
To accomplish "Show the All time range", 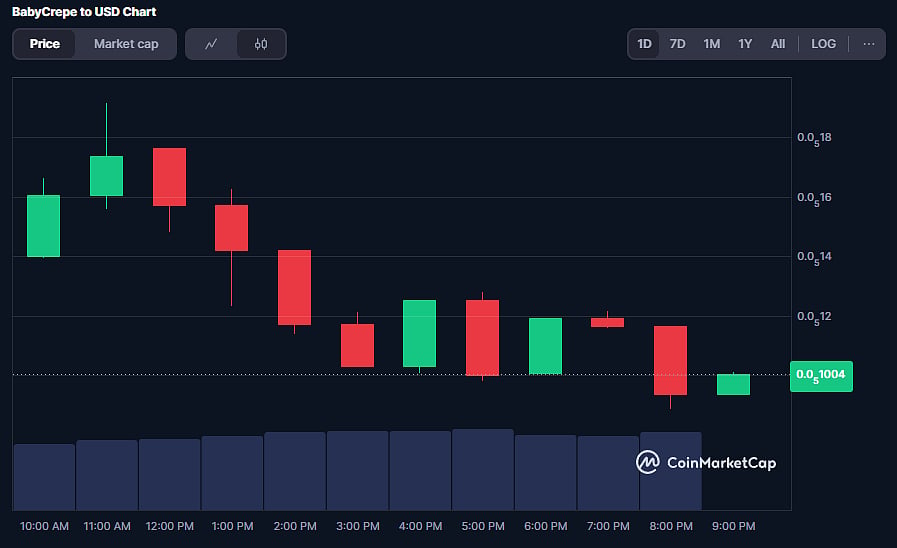I will pyautogui.click(x=777, y=44).
